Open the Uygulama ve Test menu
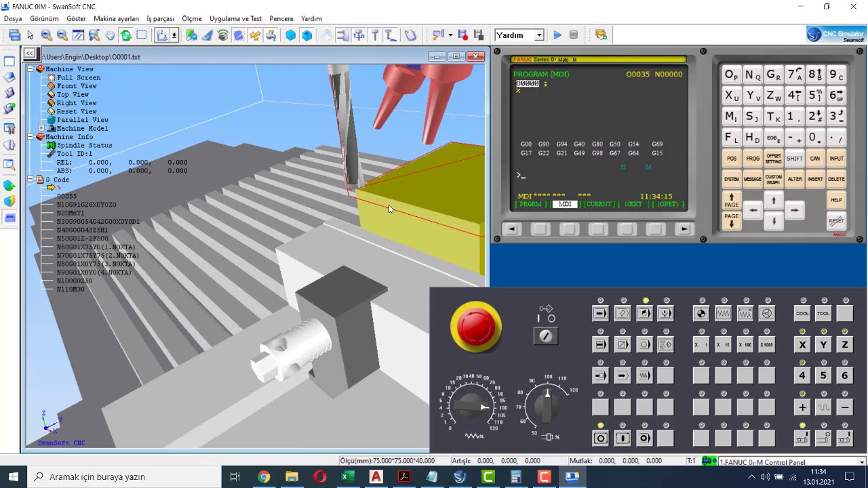Image resolution: width=868 pixels, height=488 pixels. (235, 18)
